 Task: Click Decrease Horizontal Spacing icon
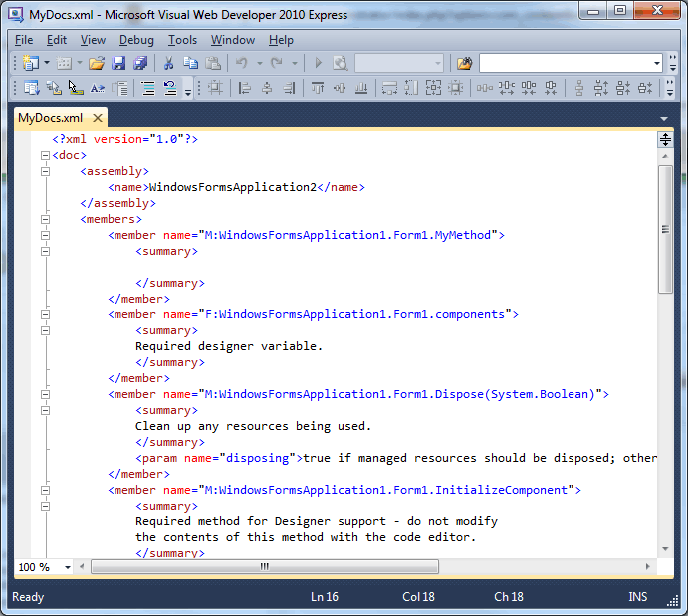[x=529, y=88]
